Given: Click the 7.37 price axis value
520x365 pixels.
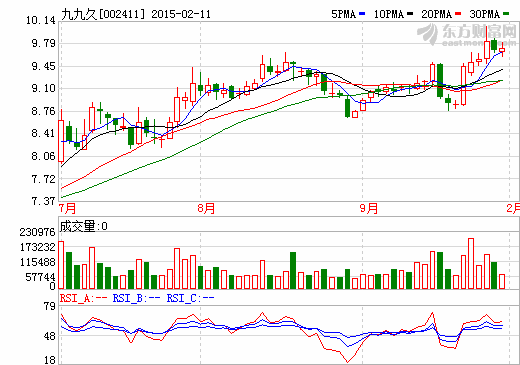Looking at the screenshot, I should [x=43, y=201].
